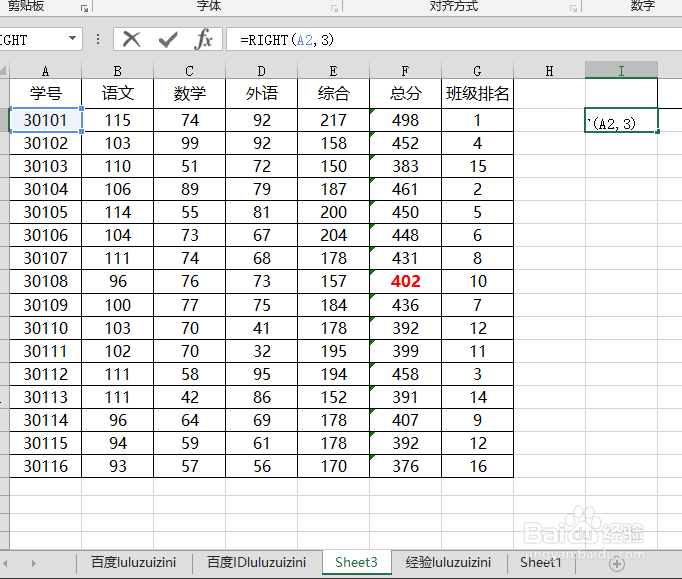Image resolution: width=682 pixels, height=579 pixels.
Task: Select total score cell 498
Action: coord(405,120)
